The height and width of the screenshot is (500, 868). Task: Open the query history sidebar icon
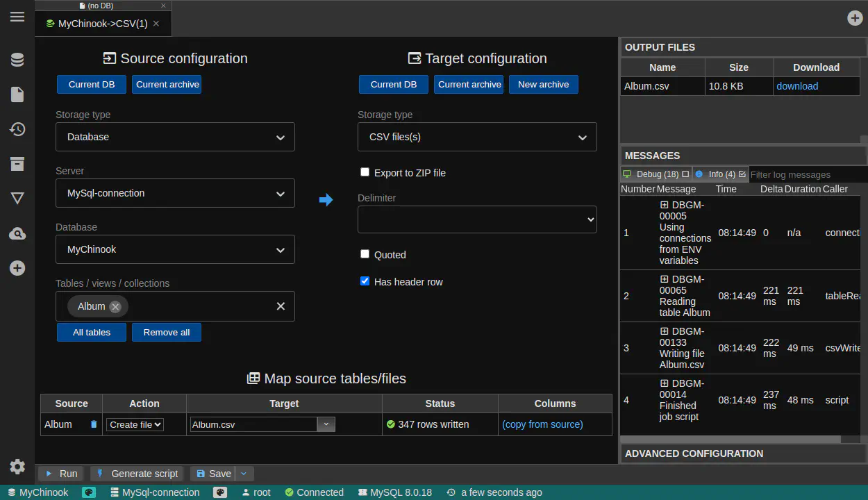coord(17,129)
